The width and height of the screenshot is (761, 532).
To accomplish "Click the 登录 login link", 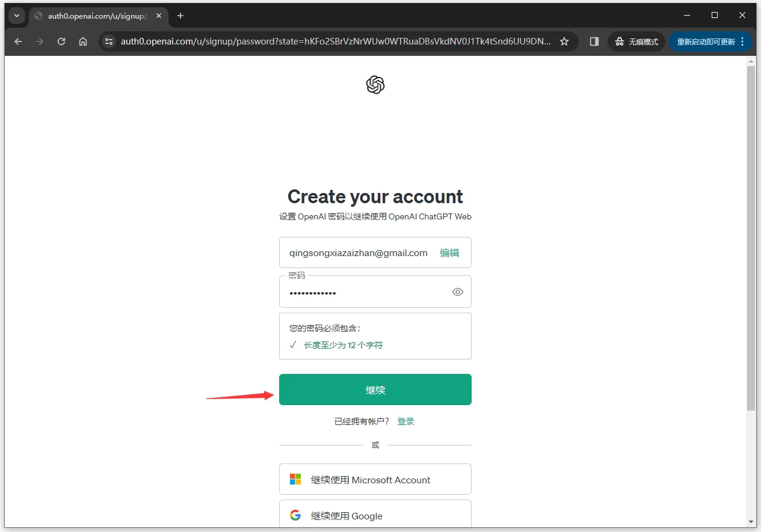I will (406, 421).
